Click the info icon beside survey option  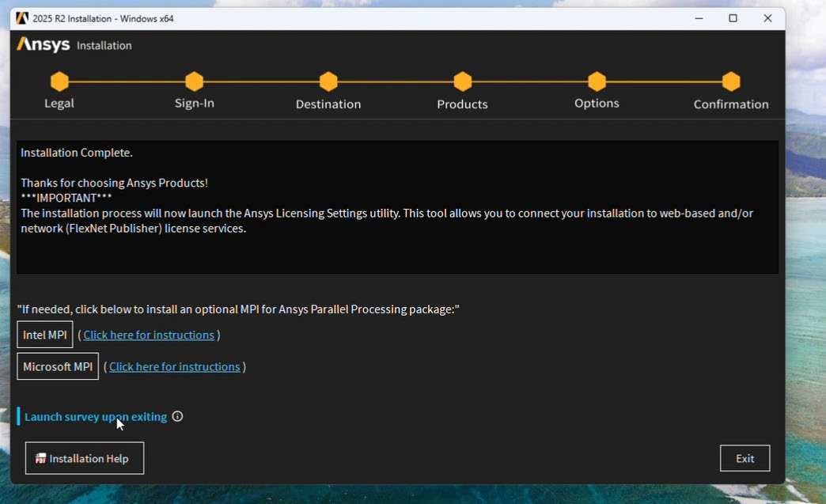click(x=177, y=416)
